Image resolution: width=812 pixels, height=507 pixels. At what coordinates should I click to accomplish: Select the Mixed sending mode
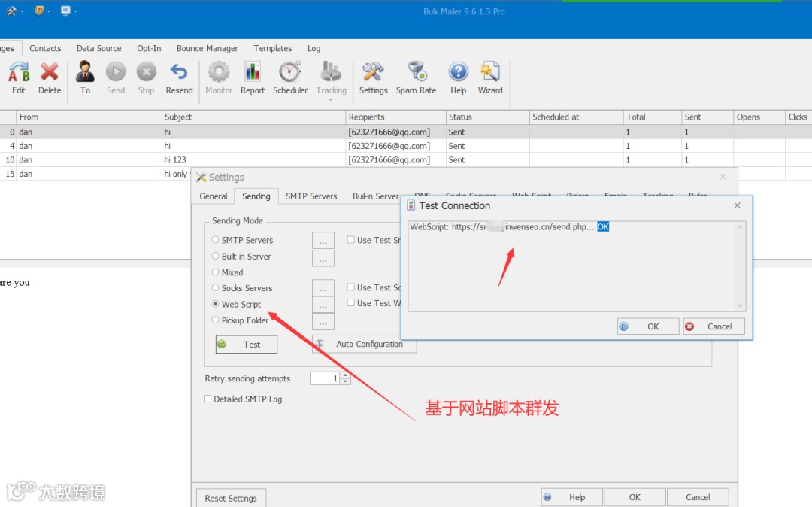pyautogui.click(x=216, y=272)
